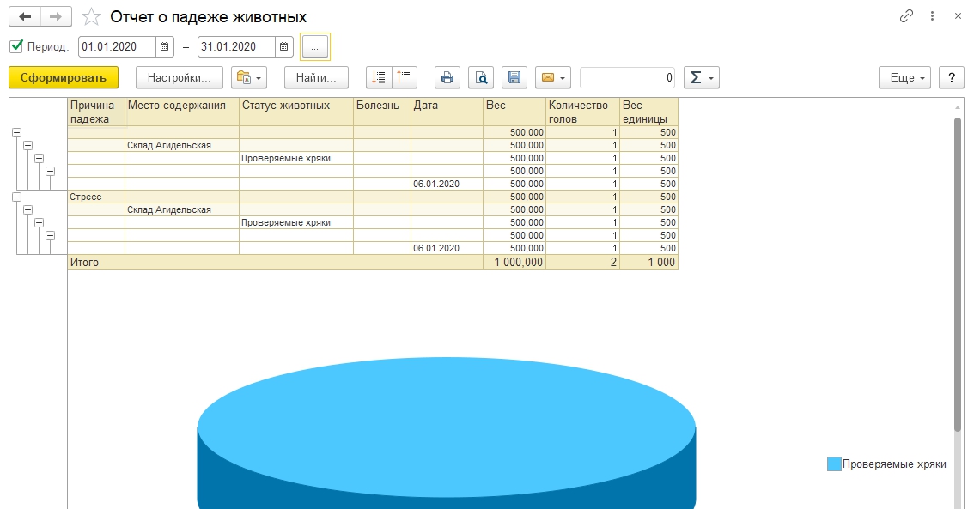
Task: Select the Стресс cell
Action: point(96,197)
